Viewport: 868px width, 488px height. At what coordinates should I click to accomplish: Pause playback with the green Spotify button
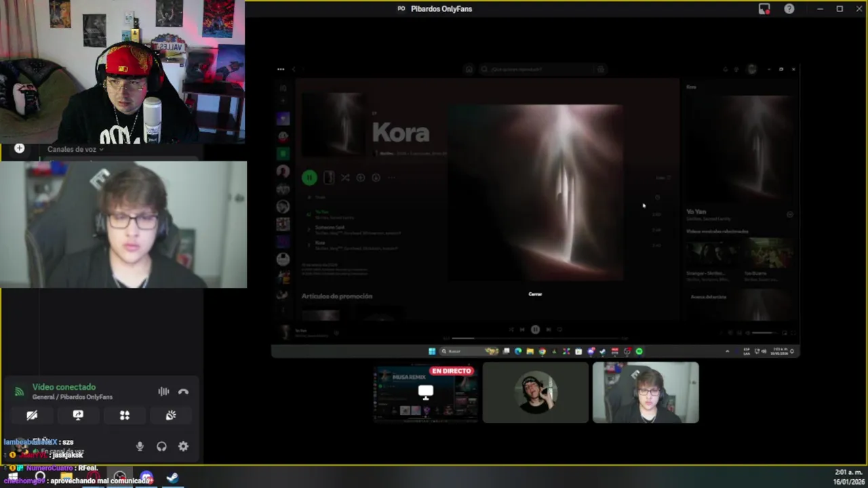point(309,178)
